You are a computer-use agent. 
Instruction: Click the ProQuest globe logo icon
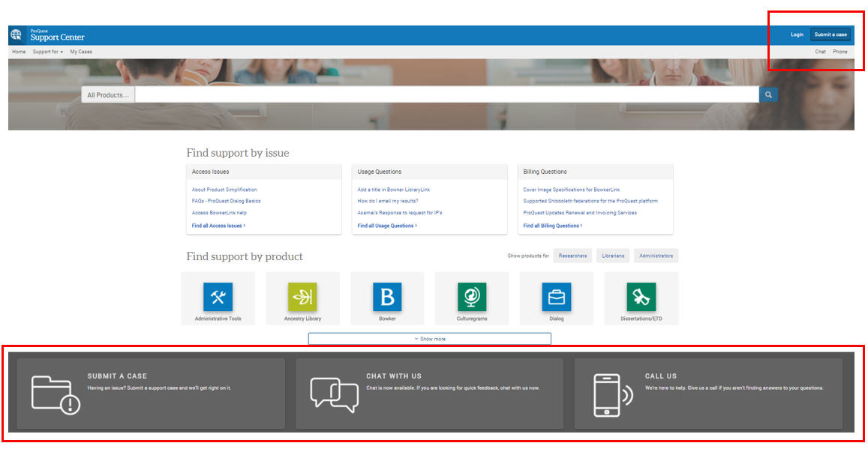(x=16, y=34)
